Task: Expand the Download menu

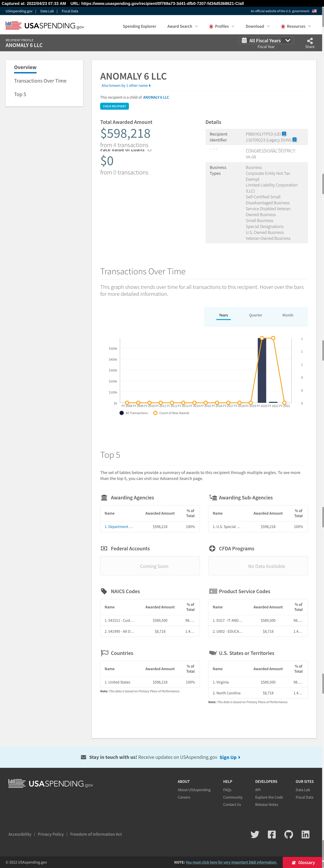Action: coord(258,26)
